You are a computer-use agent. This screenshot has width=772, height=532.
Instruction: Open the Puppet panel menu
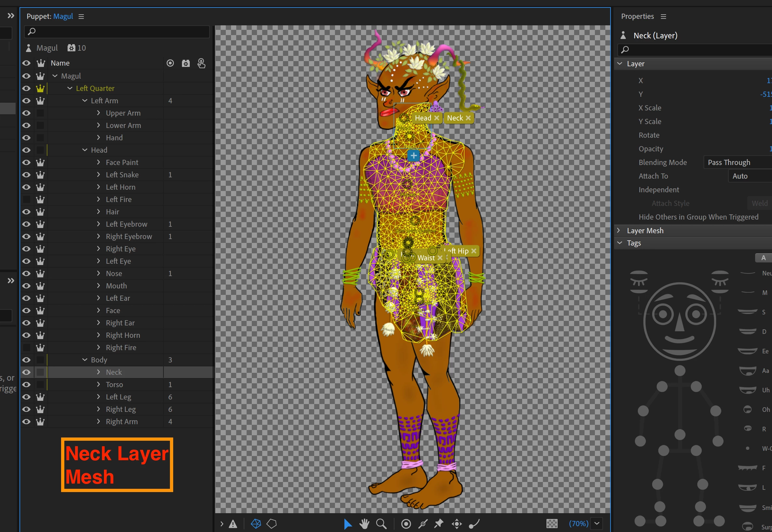click(81, 16)
